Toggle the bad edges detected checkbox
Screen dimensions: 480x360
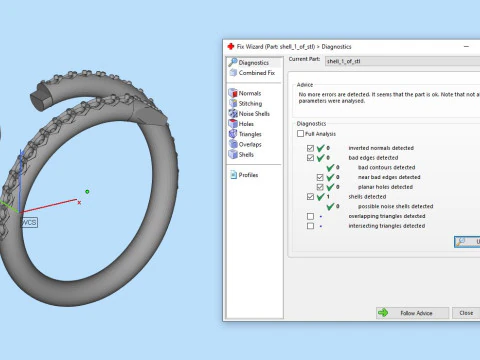(310, 158)
